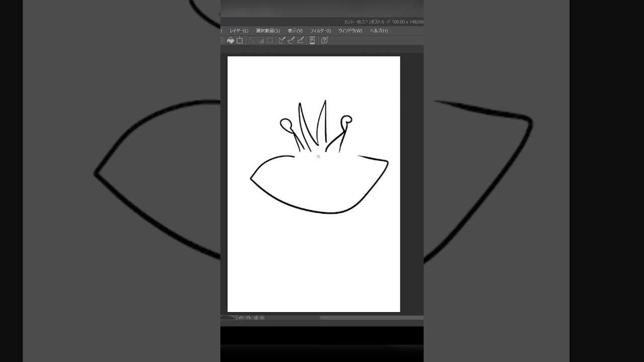Toggle Snap to Ruler
This screenshot has height=362, width=644.
[282, 40]
